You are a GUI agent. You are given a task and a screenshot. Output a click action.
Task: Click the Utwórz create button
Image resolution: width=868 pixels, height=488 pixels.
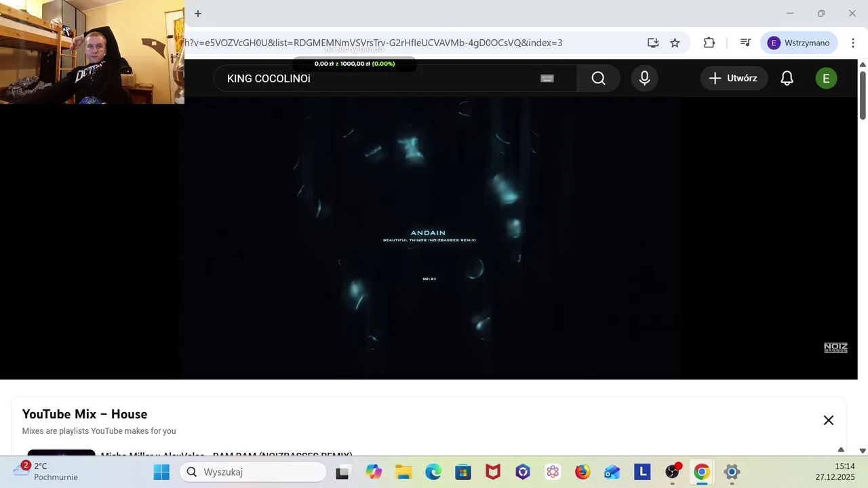(734, 78)
